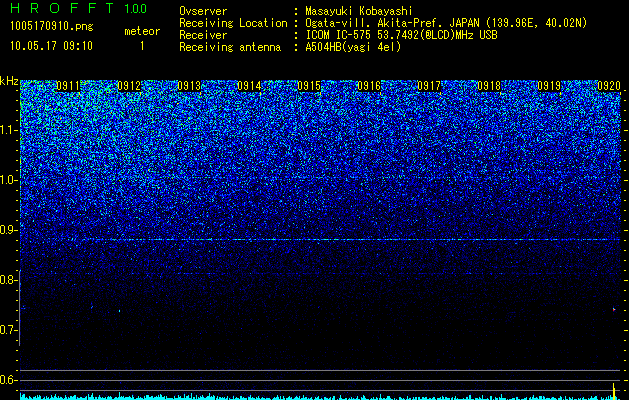Click the 'Receiver' field label
The height and width of the screenshot is (400, 629).
(203, 35)
